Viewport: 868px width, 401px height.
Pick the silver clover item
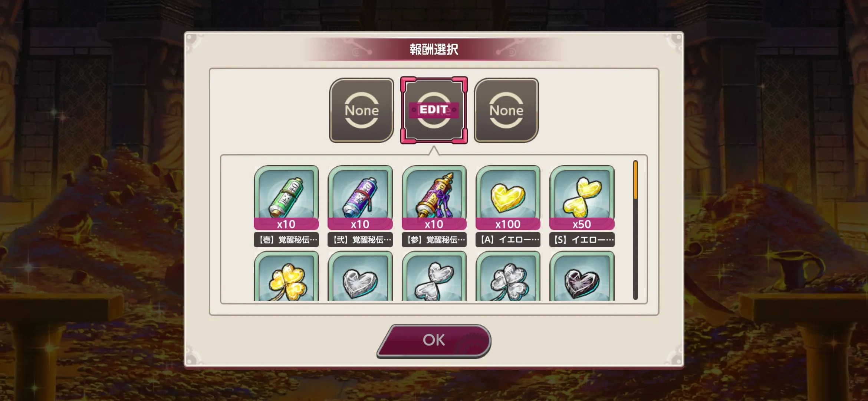click(x=508, y=276)
